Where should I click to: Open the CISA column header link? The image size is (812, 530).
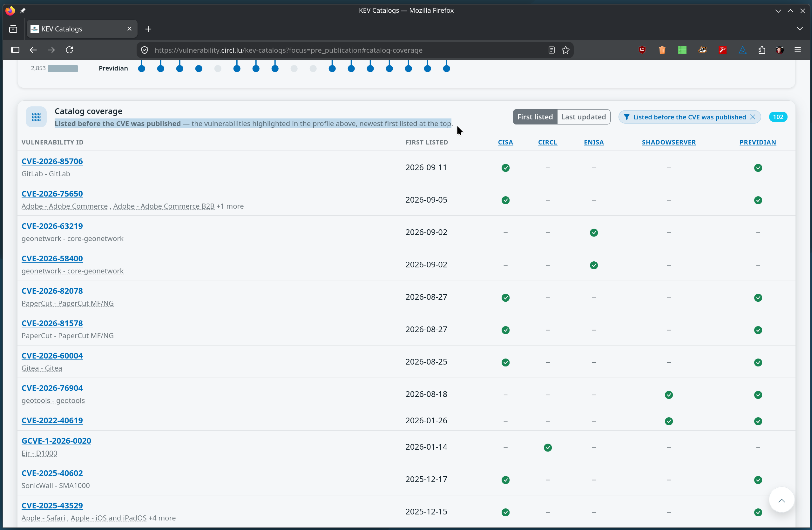point(506,142)
